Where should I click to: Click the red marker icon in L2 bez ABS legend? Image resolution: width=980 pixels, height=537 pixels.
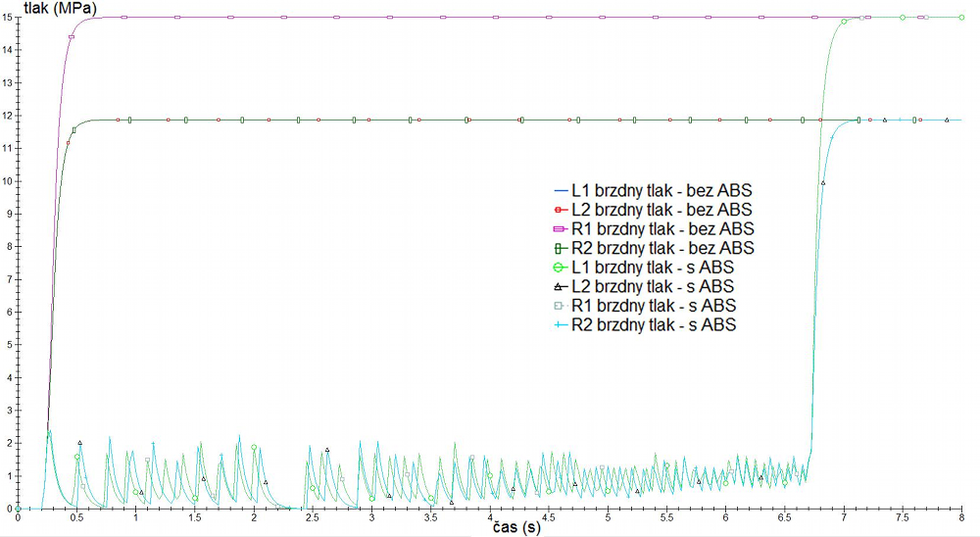[560, 210]
